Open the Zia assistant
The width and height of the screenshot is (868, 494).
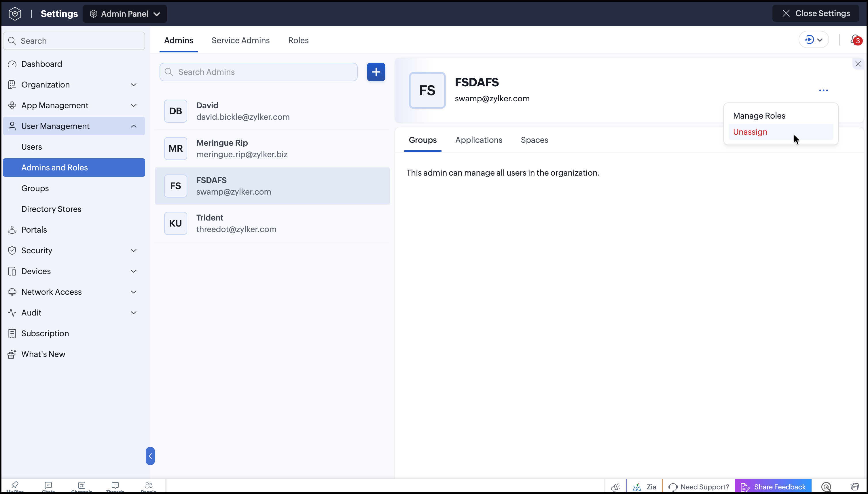point(644,487)
